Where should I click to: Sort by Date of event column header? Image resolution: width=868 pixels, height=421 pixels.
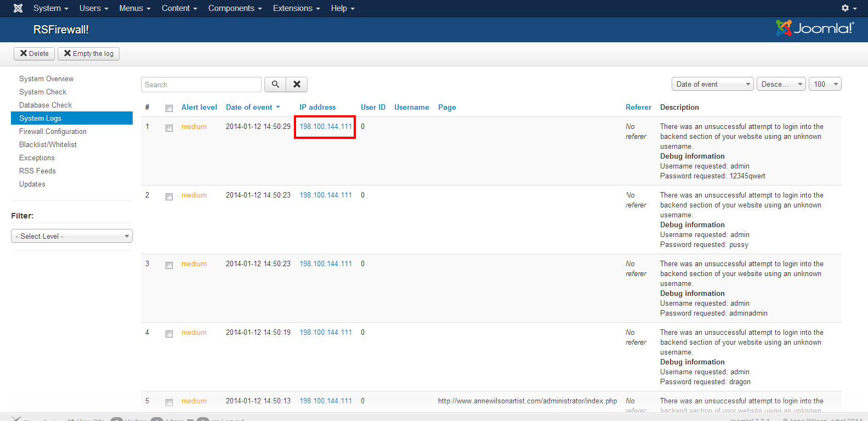tap(253, 107)
